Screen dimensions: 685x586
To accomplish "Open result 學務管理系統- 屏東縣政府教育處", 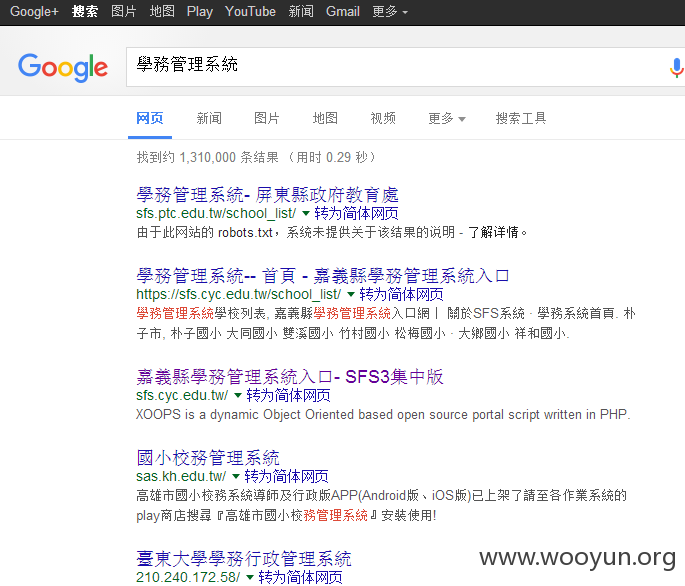I will 267,194.
